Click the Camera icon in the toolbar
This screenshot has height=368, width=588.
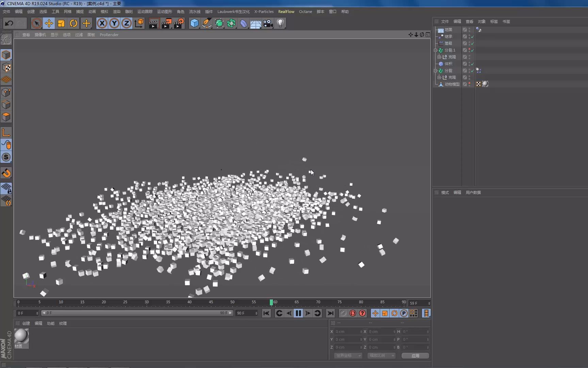pos(268,23)
